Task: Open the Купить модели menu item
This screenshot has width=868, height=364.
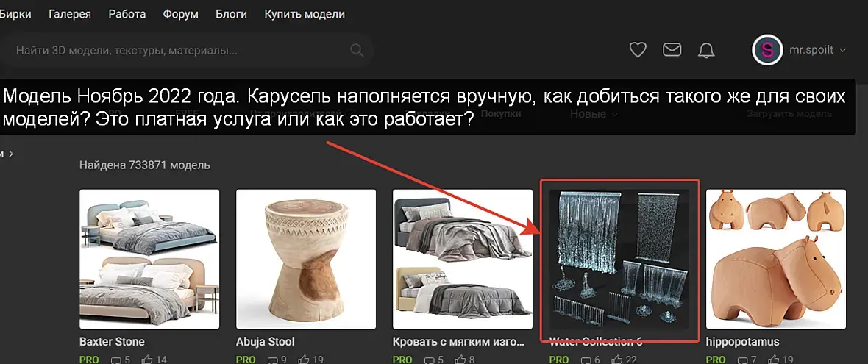Action: coord(305,15)
